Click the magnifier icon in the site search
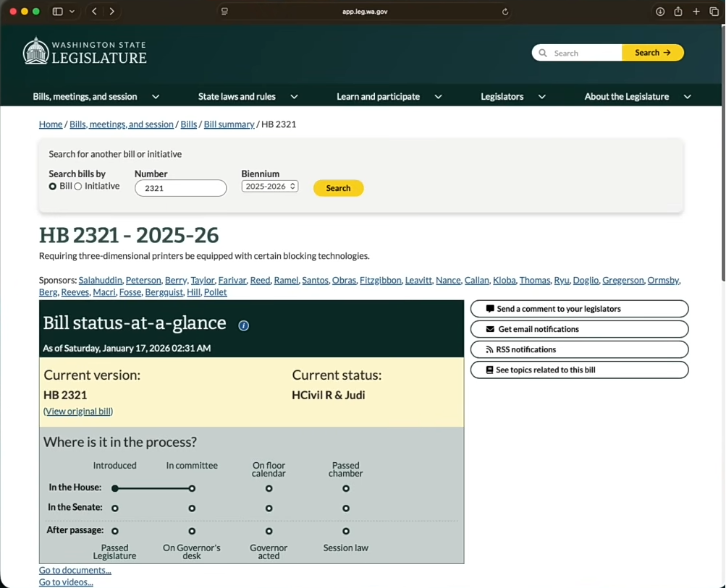 click(543, 53)
